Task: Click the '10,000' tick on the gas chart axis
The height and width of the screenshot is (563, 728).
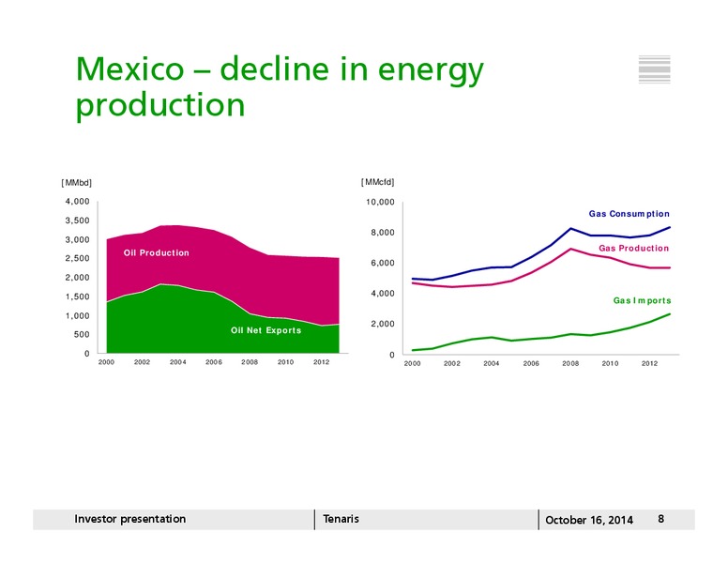Action: [x=380, y=202]
